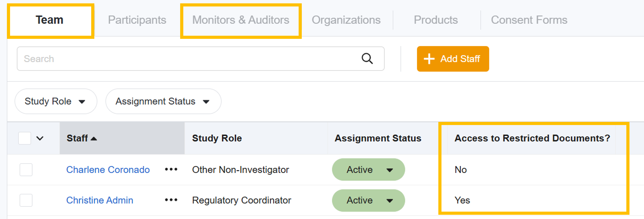Expand the Study Role filter dropdown
The image size is (644, 219).
(55, 101)
